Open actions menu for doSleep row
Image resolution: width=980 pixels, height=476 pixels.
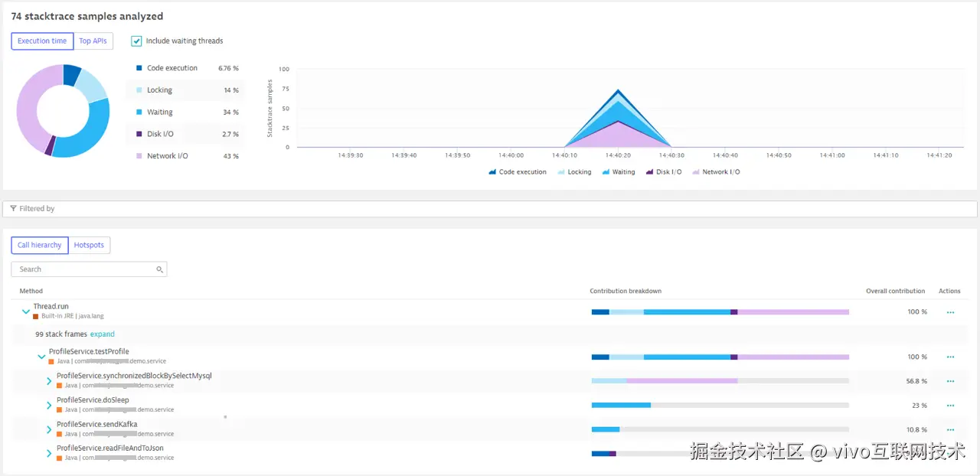tap(950, 406)
